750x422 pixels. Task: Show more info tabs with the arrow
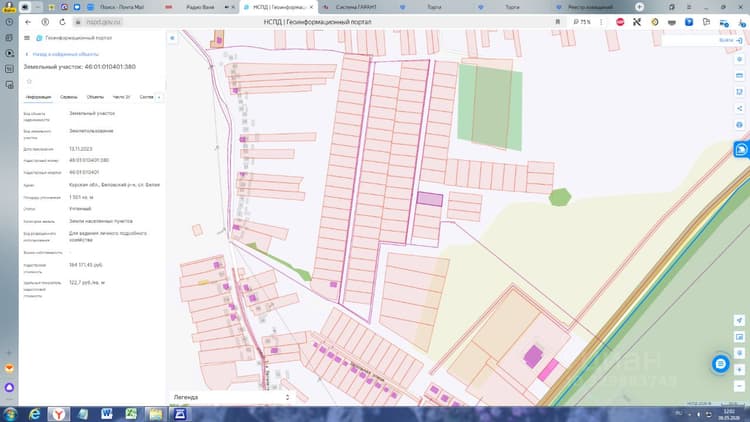tap(159, 97)
